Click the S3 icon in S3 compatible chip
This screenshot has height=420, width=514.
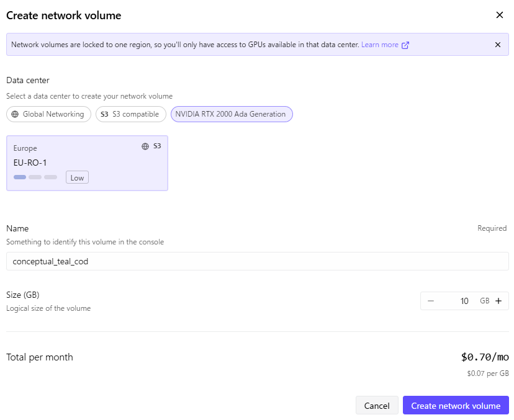point(104,114)
